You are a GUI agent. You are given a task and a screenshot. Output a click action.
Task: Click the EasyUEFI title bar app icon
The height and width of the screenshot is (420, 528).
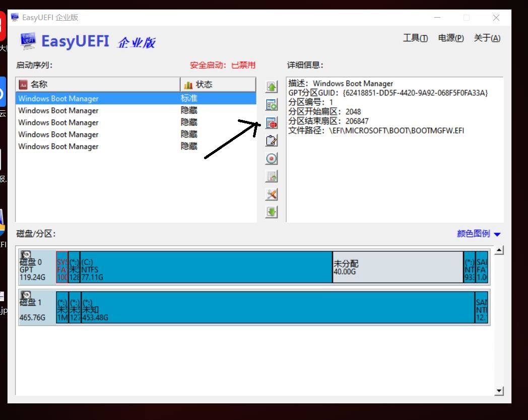click(x=15, y=17)
